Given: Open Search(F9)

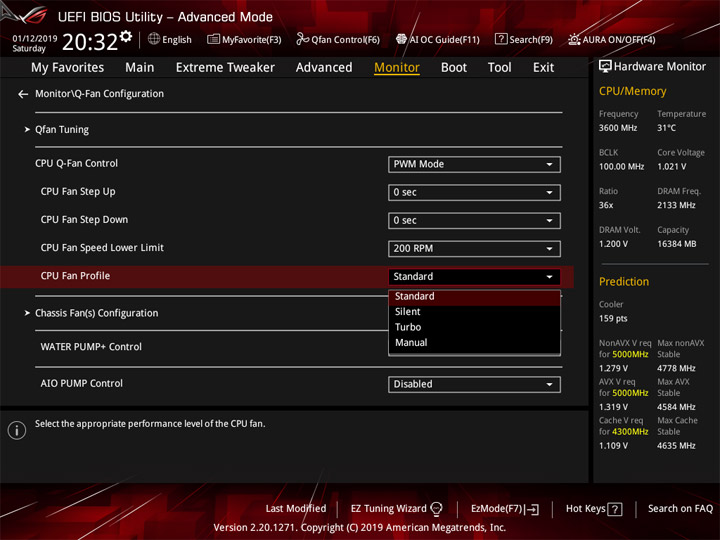Looking at the screenshot, I should click(524, 39).
